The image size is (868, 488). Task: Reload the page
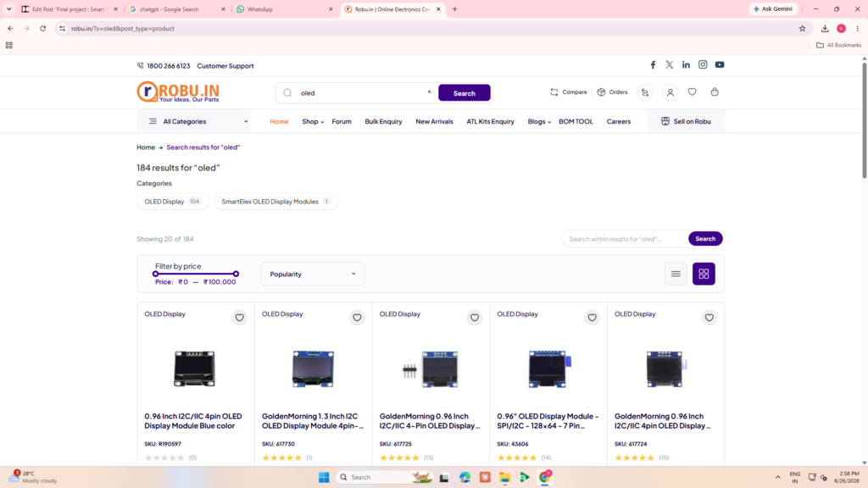click(x=42, y=29)
